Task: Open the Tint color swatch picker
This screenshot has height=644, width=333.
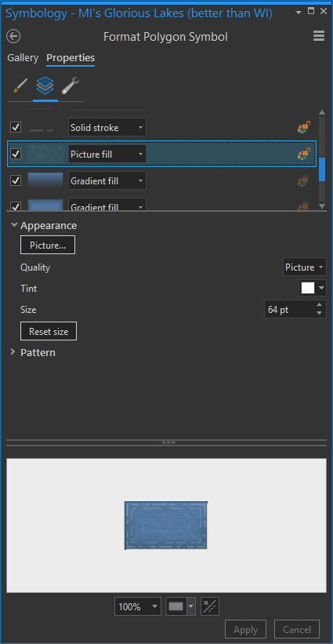Action: (313, 289)
